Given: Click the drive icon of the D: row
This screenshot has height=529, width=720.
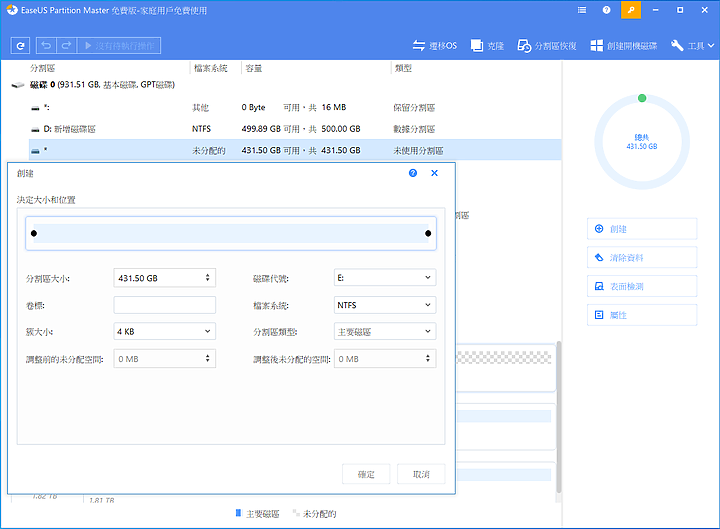Looking at the screenshot, I should pyautogui.click(x=35, y=129).
